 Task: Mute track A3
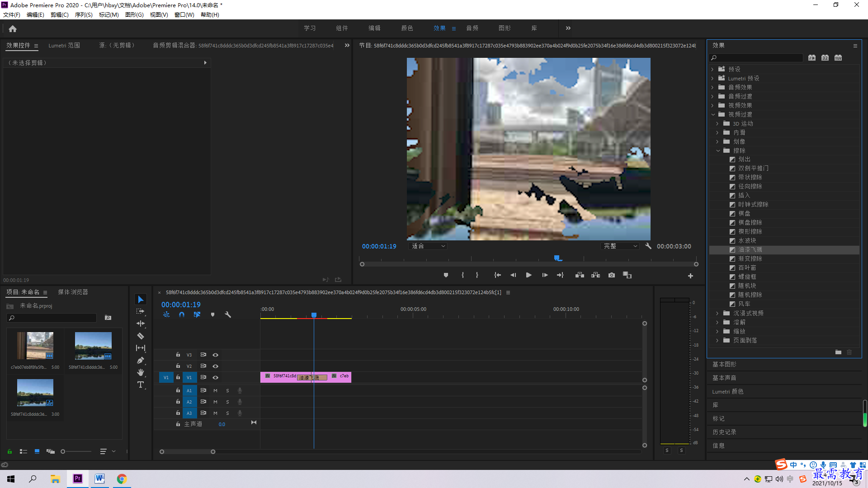(x=215, y=413)
